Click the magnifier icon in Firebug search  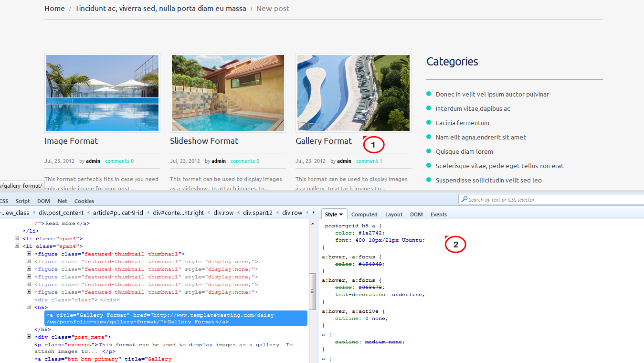point(464,200)
